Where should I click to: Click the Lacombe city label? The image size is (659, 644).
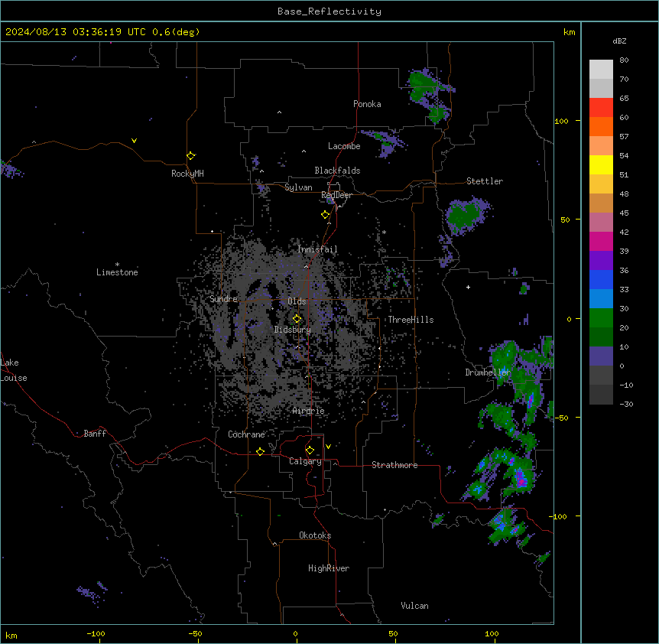coord(344,146)
